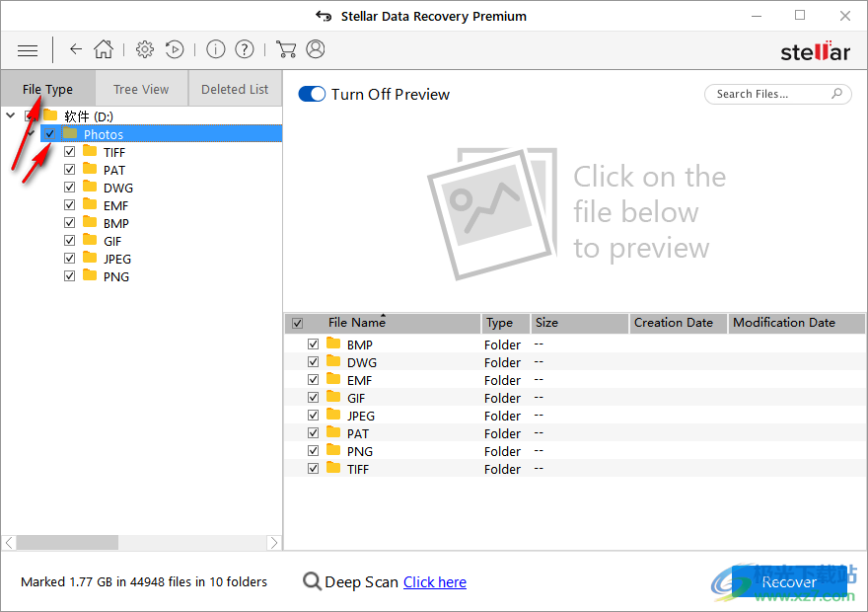Open the hamburger menu

28,50
